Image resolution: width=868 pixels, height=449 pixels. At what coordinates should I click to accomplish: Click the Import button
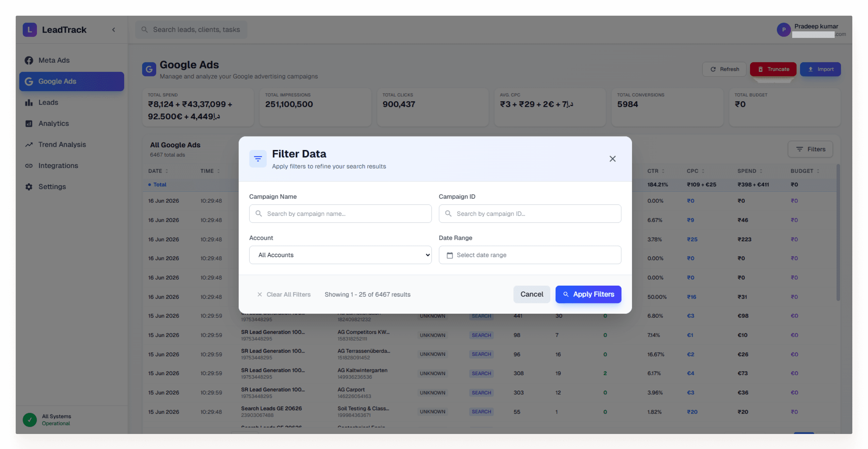(820, 69)
